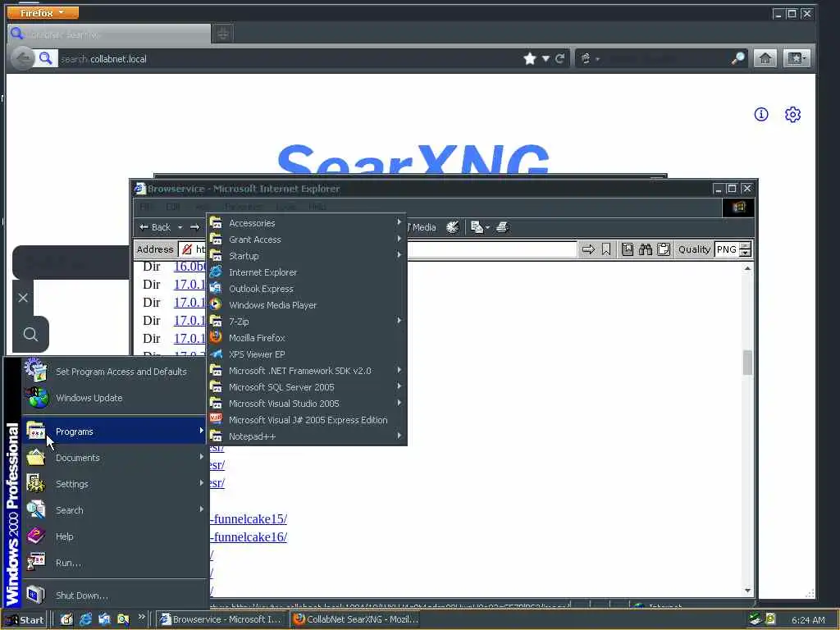The image size is (840, 630).
Task: Click the Outlook Express icon in Programs menu
Action: coord(216,288)
